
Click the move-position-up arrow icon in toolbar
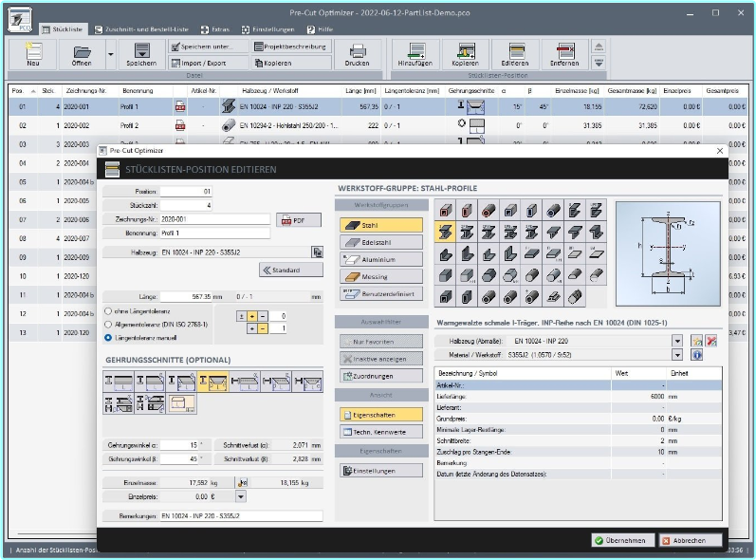point(599,47)
